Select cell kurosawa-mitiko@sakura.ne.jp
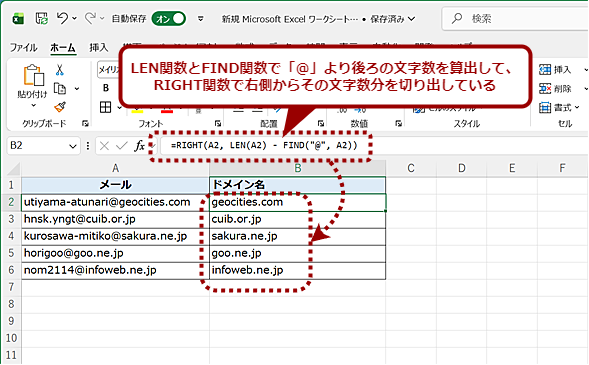Screen dimensions: 589x365 [x=115, y=236]
